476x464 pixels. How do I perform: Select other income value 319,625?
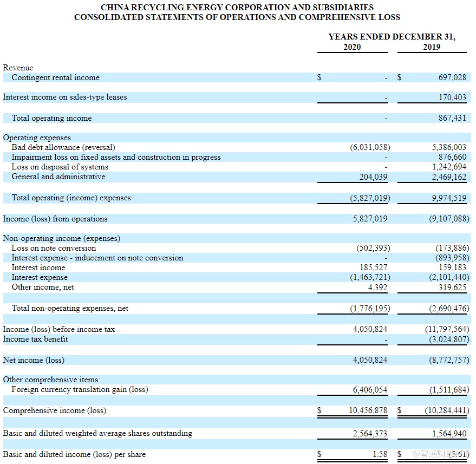click(x=452, y=287)
